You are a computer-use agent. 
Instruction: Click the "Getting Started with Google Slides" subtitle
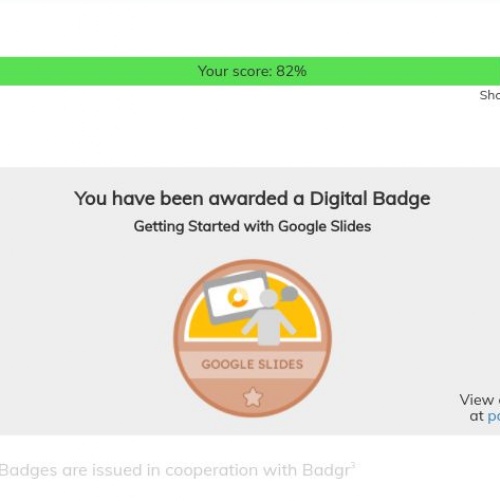click(252, 227)
